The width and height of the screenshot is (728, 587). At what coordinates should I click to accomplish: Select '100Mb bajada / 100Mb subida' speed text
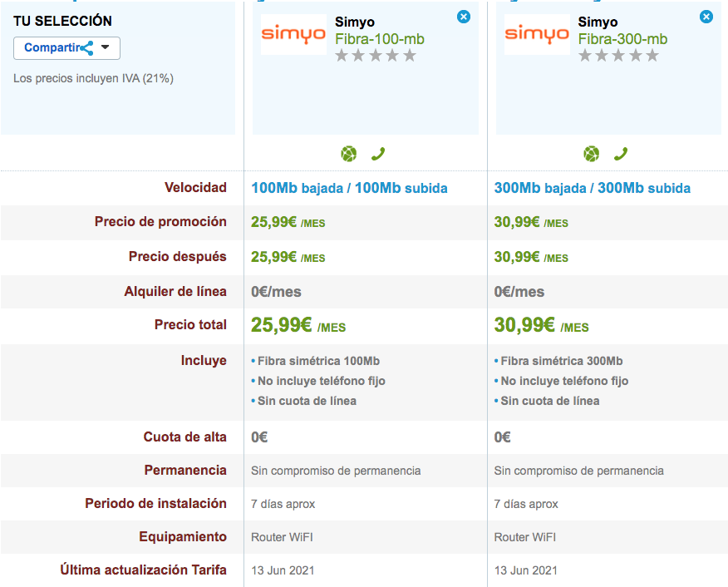[349, 188]
